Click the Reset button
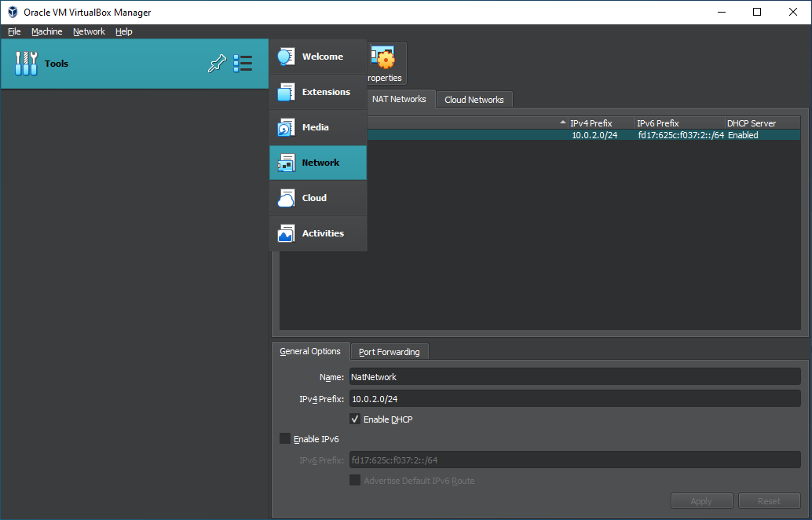This screenshot has height=520, width=812. click(770, 501)
